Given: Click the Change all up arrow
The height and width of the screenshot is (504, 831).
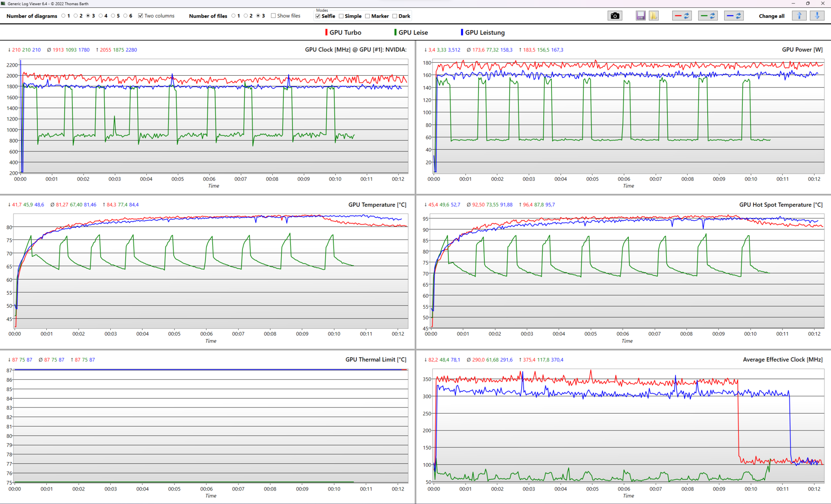Looking at the screenshot, I should (x=799, y=16).
